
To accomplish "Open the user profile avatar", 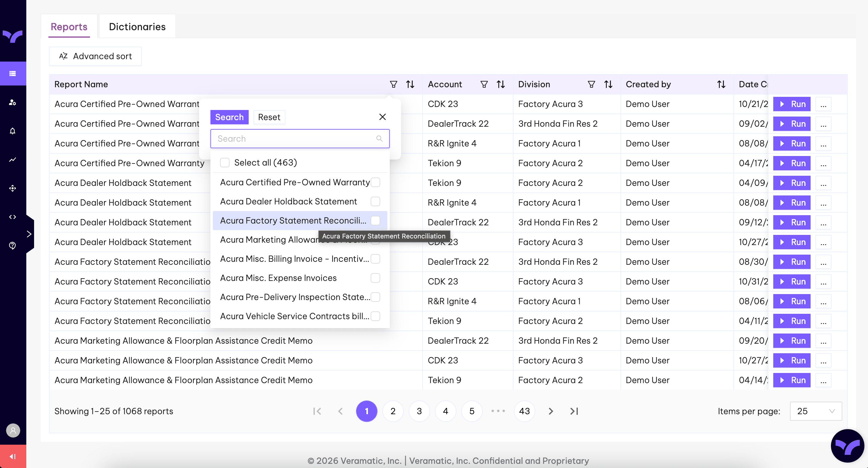I will pyautogui.click(x=13, y=430).
